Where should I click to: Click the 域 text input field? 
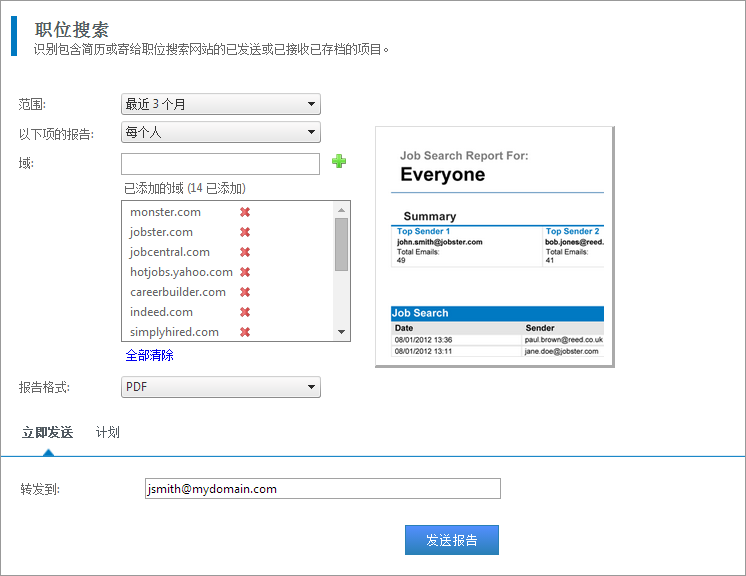coord(220,163)
